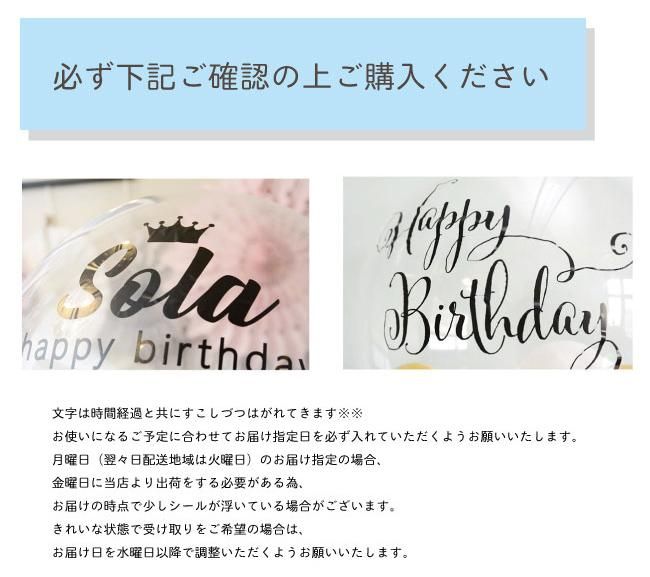Select the calligraphy Happy Birthday balloon photo
650x577 pixels.
488,273
